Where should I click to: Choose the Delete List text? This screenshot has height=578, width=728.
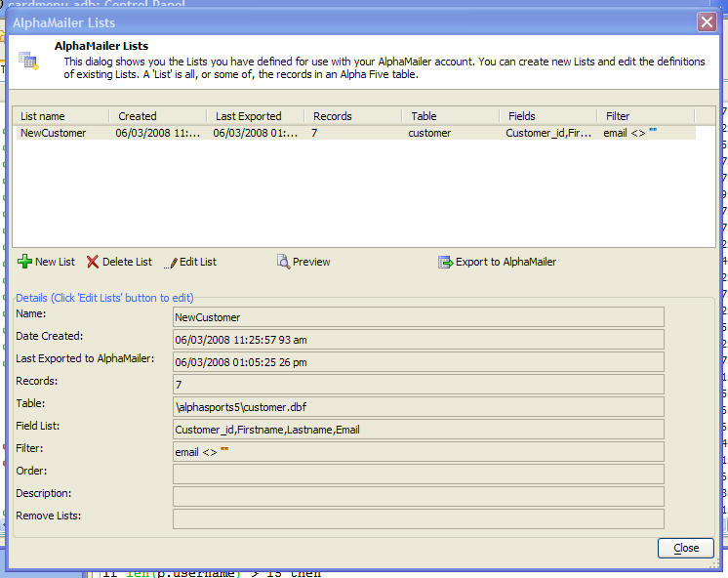(x=127, y=262)
